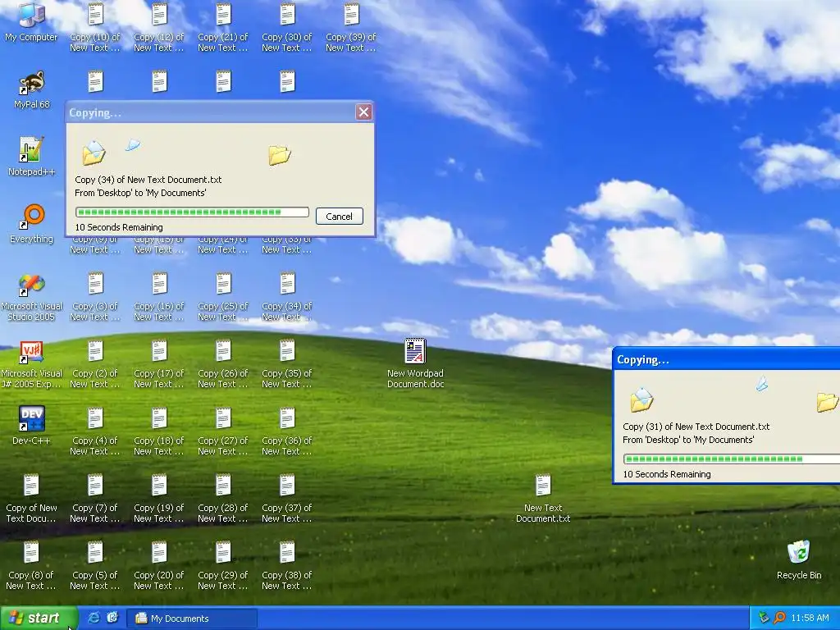Select Copy (2) of New Text file
Screen dimensions: 840x630
tap(95, 363)
